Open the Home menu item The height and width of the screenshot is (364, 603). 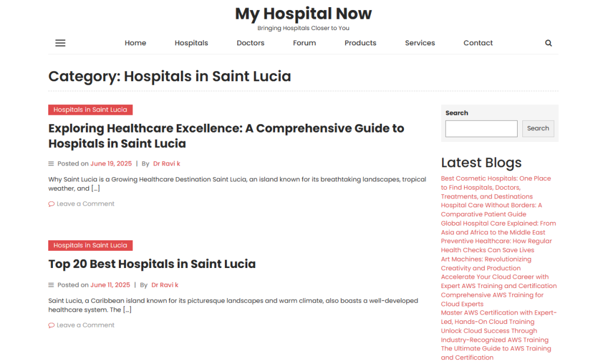(135, 43)
